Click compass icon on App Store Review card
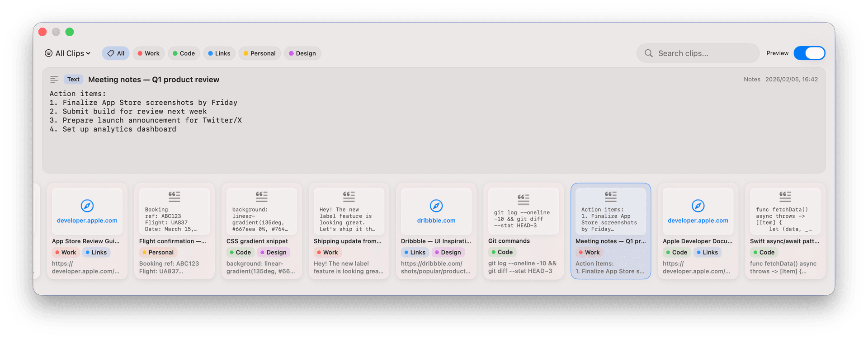Image resolution: width=868 pixels, height=339 pixels. coord(87,206)
